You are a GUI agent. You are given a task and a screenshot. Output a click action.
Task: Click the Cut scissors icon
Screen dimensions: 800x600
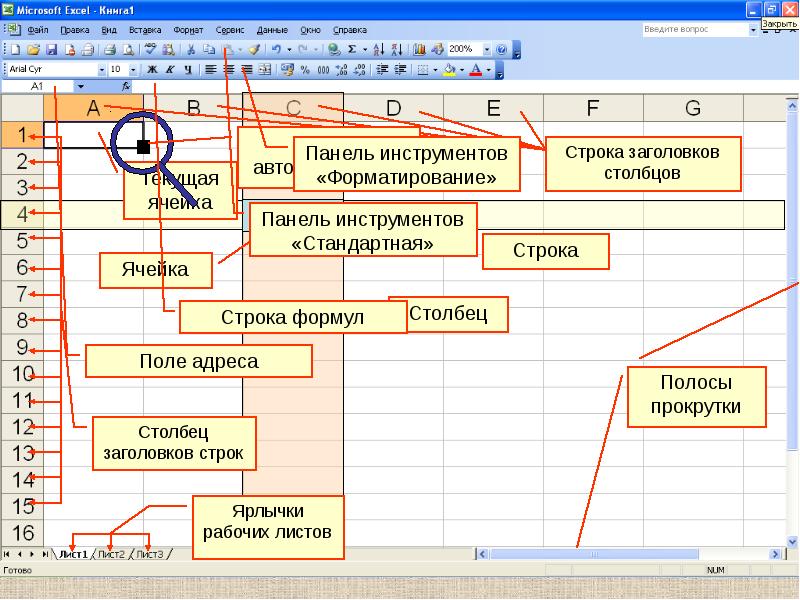coord(191,48)
